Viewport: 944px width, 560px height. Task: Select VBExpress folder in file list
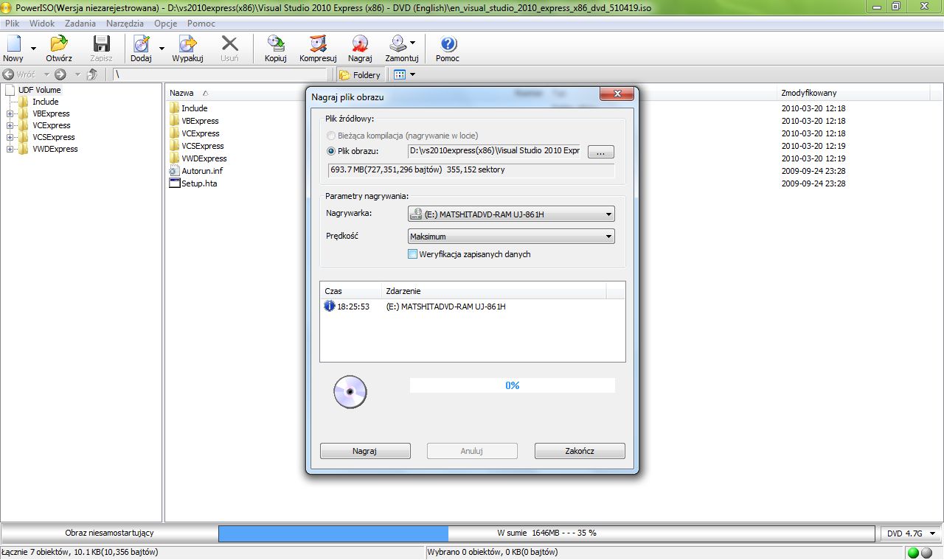pos(194,121)
